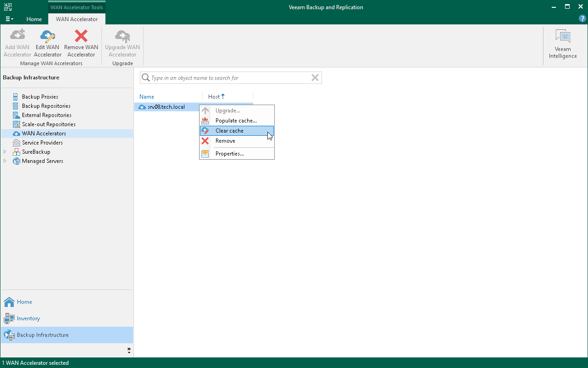Click the SureBackup icon in tree
This screenshot has height=368, width=588.
[17, 152]
